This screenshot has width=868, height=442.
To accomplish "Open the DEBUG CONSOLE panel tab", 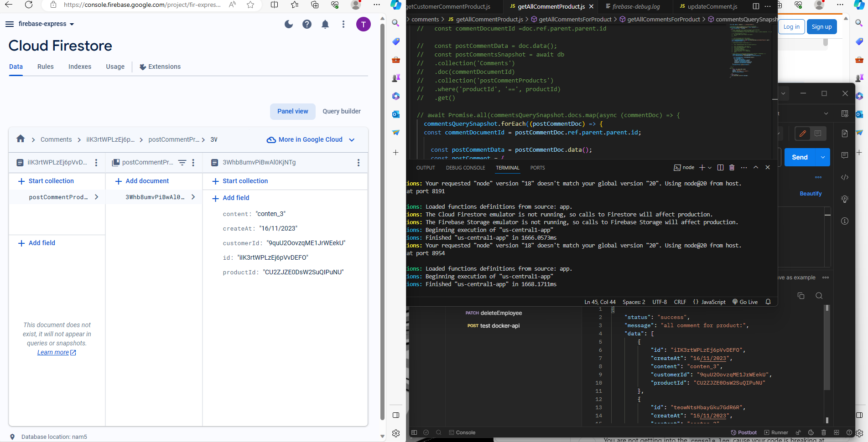I will point(465,168).
